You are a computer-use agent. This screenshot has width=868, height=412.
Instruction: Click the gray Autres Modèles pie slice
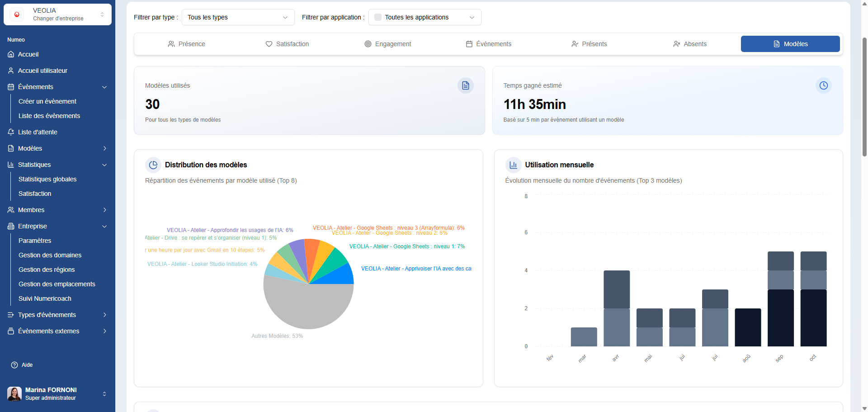[x=308, y=308]
